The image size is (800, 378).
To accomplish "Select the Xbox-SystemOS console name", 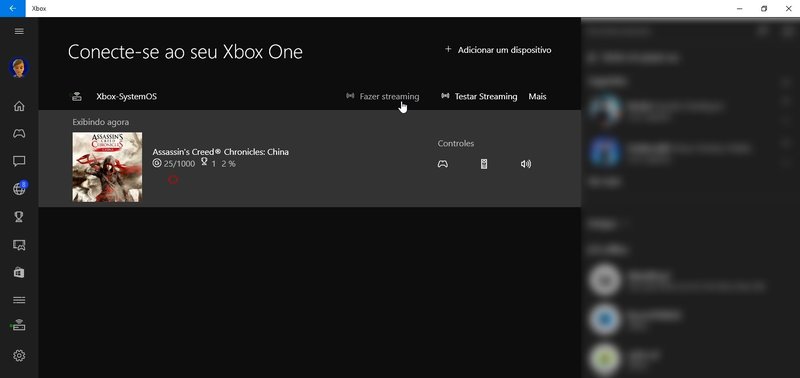I will coord(127,96).
